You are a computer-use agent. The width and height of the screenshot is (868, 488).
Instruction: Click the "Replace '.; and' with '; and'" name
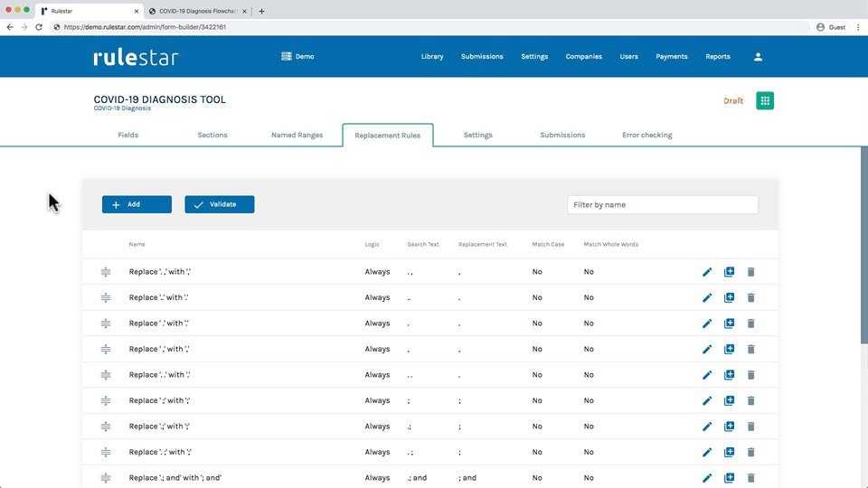(x=175, y=477)
